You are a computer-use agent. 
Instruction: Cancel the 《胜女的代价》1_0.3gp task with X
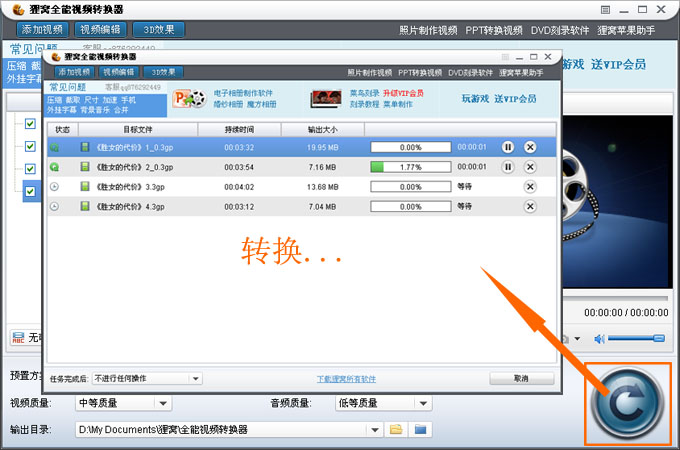click(530, 147)
